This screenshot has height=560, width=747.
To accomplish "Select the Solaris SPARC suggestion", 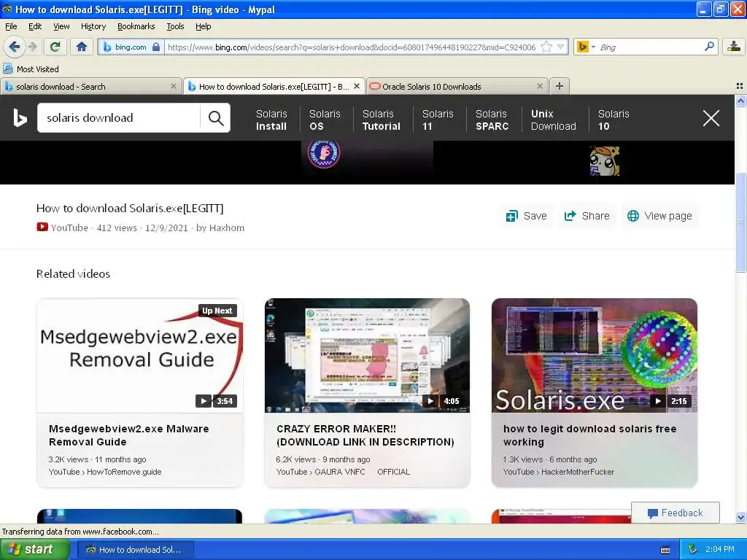I will tap(492, 120).
